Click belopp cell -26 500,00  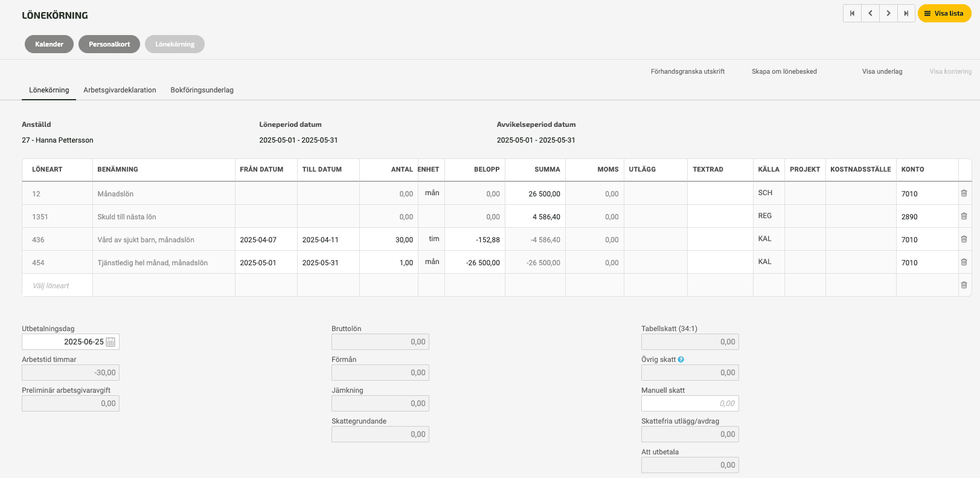click(475, 262)
